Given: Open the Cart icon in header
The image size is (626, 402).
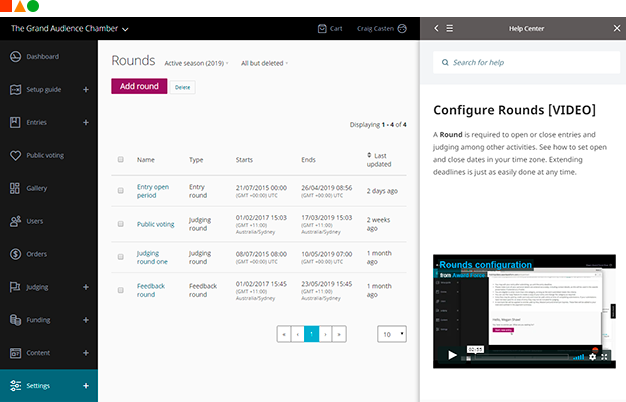Looking at the screenshot, I should point(323,29).
